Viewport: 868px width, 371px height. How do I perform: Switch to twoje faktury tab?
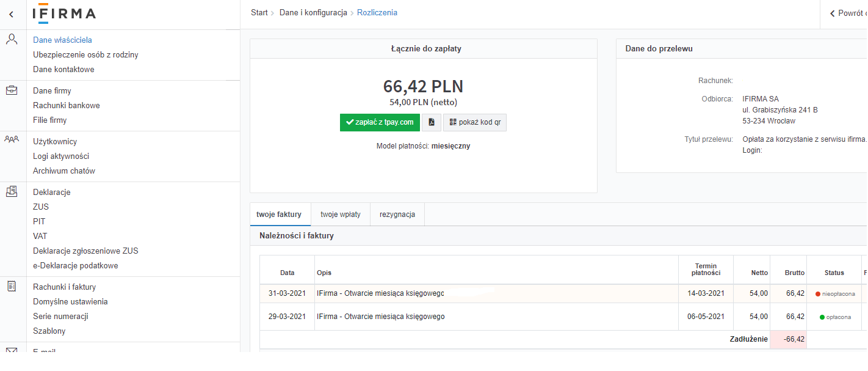279,215
